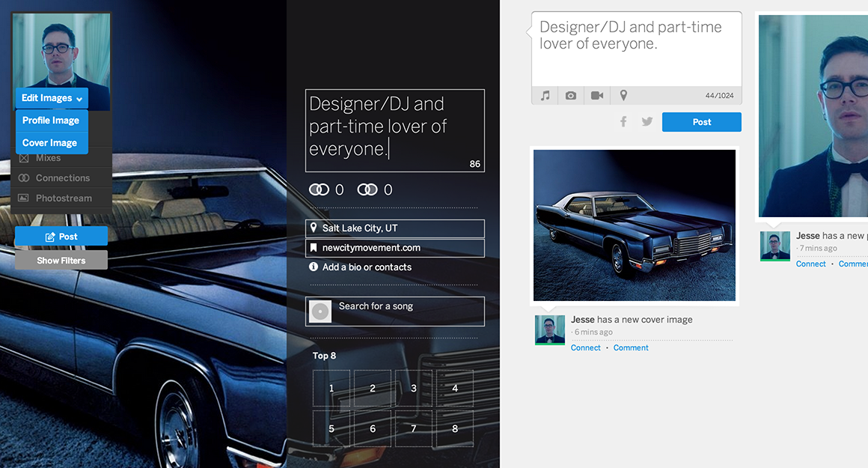This screenshot has height=468, width=868.
Task: Toggle Facebook sharing icon
Action: (x=623, y=122)
